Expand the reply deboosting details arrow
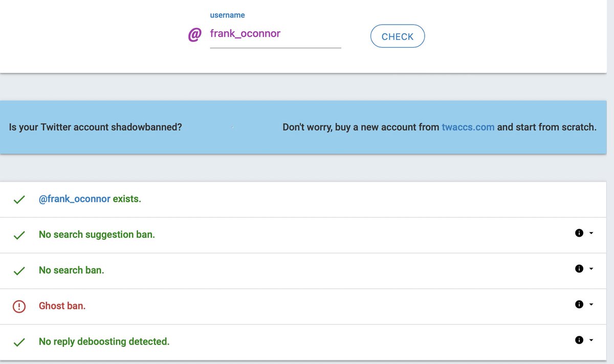The image size is (614, 364). pos(591,340)
